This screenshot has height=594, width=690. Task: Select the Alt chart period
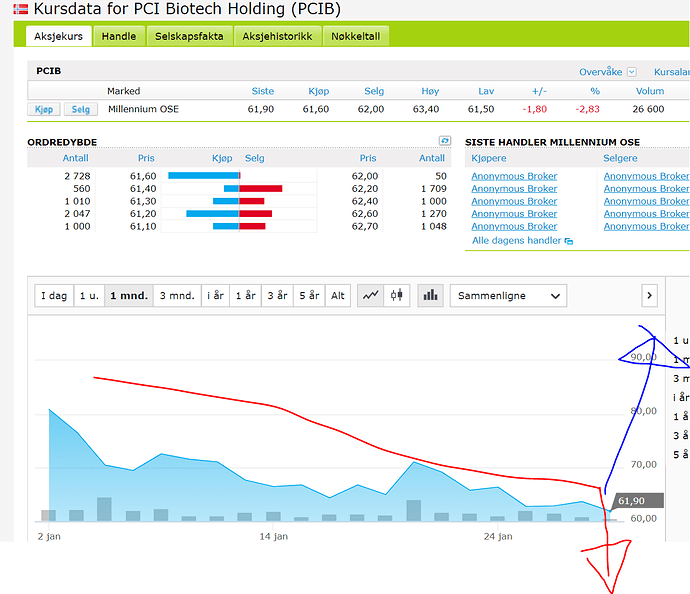[x=338, y=295]
